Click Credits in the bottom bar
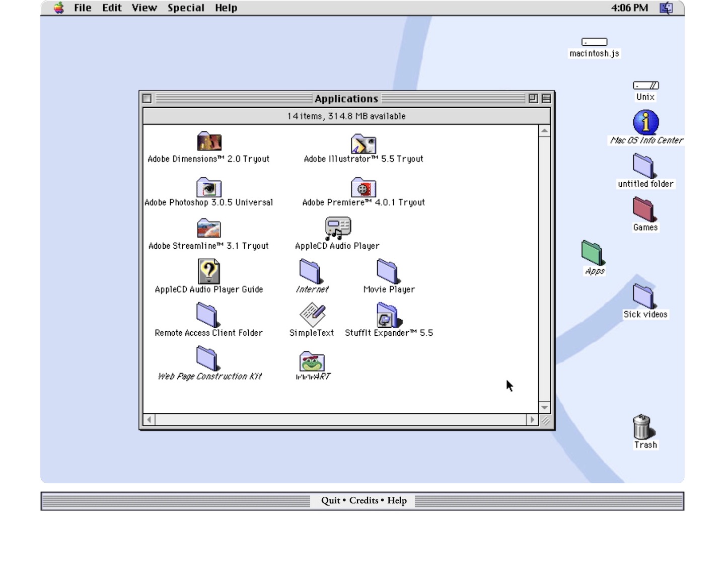725x588 pixels. (x=364, y=500)
